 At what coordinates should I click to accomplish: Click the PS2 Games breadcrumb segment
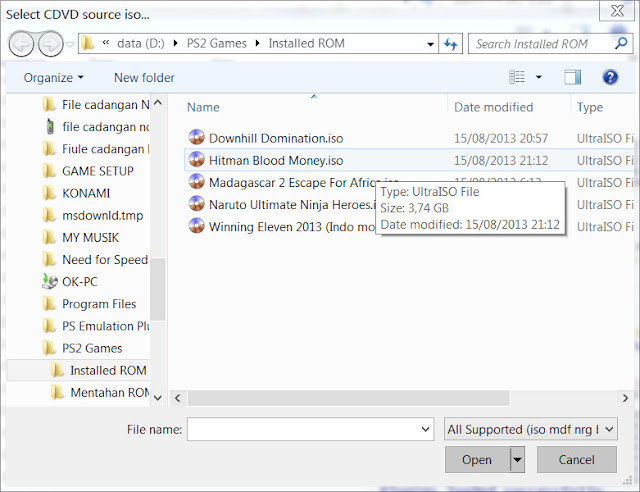pyautogui.click(x=216, y=43)
